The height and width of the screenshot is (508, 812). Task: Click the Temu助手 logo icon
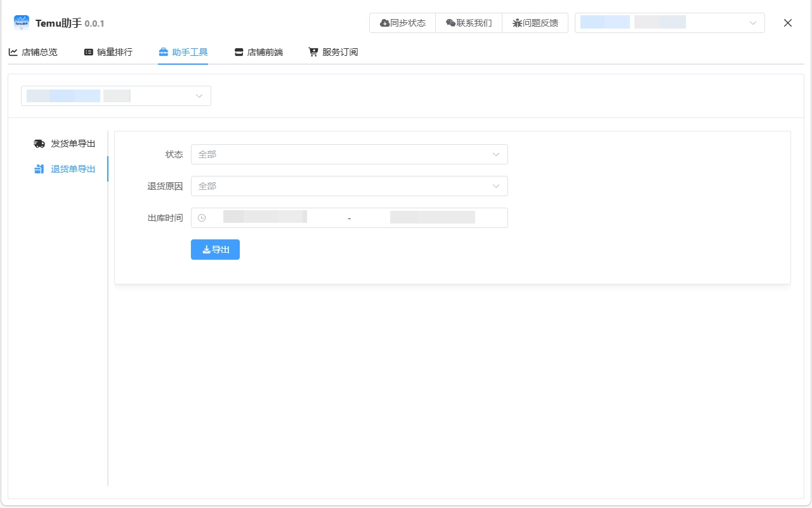point(21,23)
